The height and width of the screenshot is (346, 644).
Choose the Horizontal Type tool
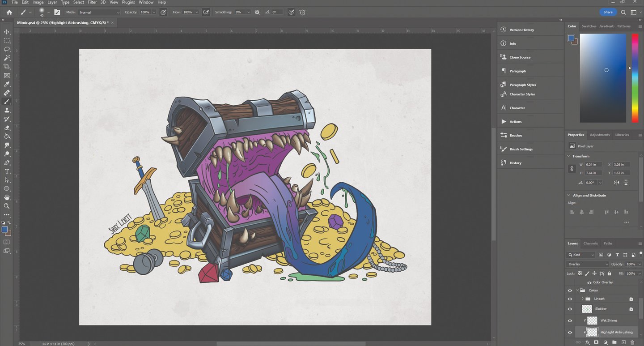point(7,171)
